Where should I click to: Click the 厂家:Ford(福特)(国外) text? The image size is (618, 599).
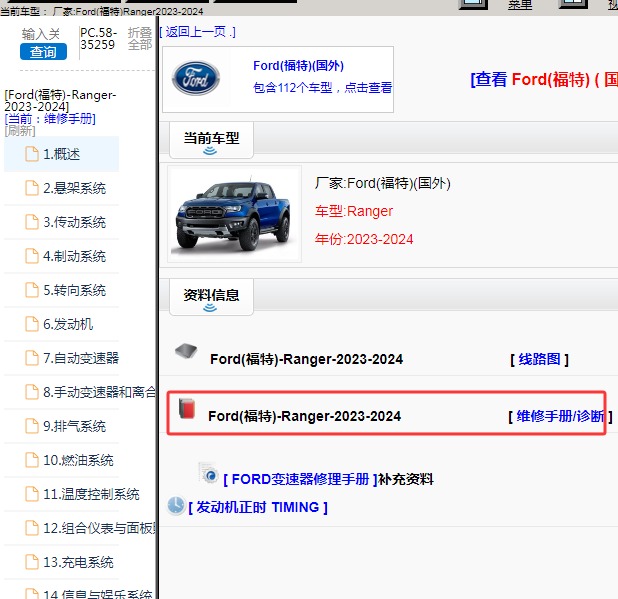[382, 183]
